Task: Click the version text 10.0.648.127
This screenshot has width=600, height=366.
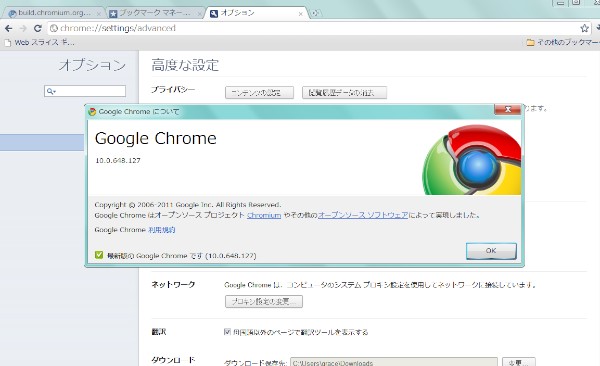Action: coord(118,160)
